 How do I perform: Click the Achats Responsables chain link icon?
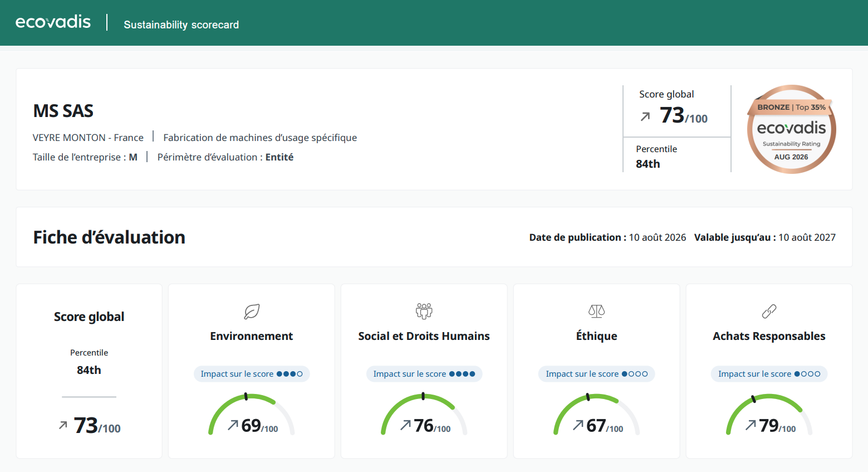click(769, 312)
